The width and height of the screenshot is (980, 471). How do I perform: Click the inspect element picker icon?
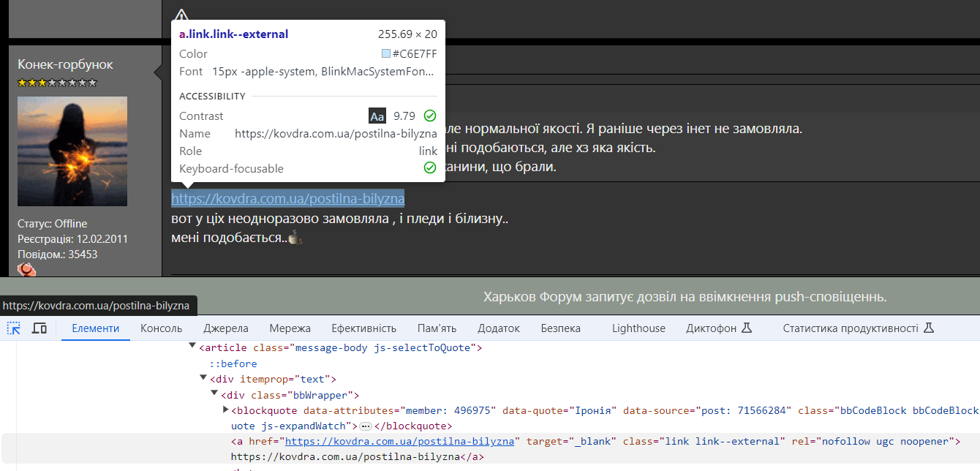(x=14, y=328)
